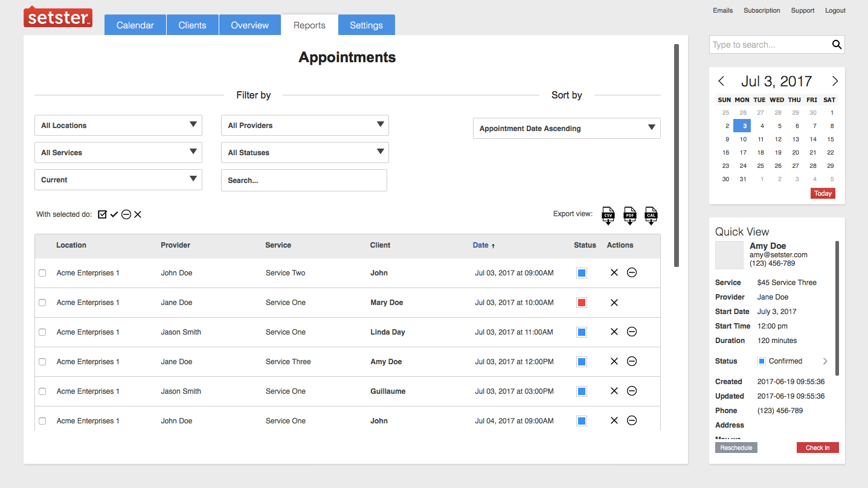Click the Check In button
The image size is (868, 488).
(818, 448)
